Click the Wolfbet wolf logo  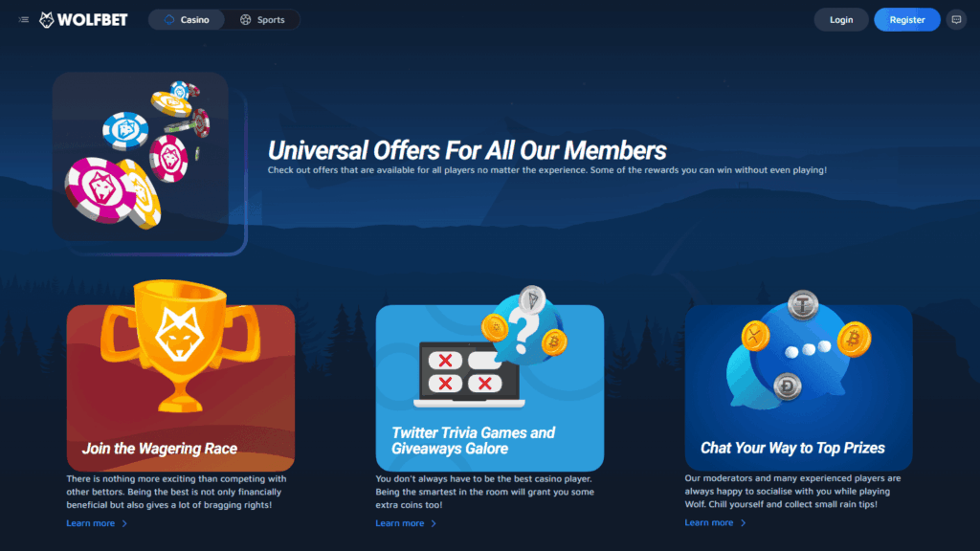[x=83, y=19]
